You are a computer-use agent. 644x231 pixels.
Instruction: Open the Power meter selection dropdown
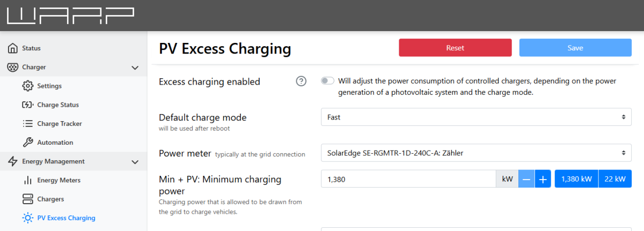pyautogui.click(x=476, y=153)
